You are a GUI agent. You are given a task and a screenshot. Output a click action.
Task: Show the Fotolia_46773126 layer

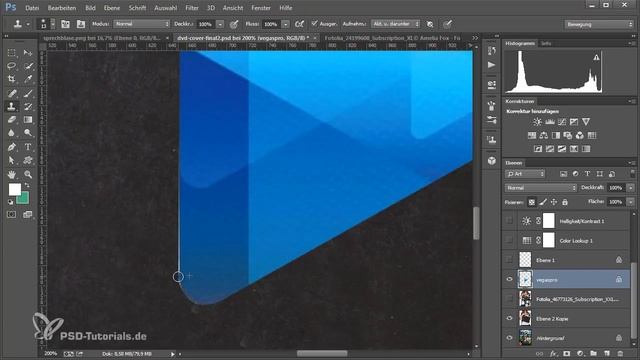509,299
